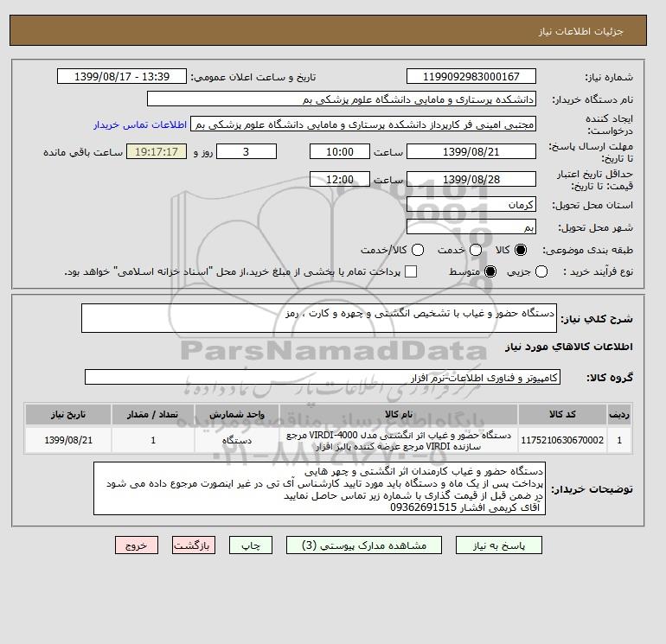Select the کالا radio button

(x=521, y=250)
